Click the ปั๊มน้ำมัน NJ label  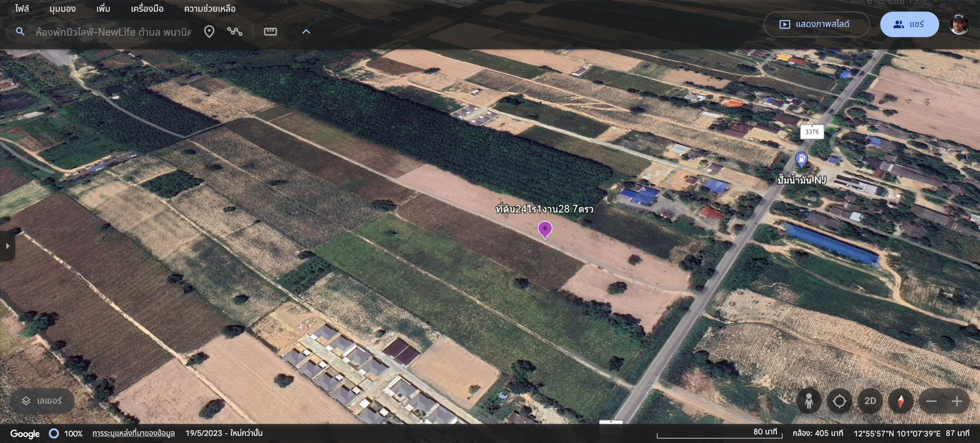801,180
